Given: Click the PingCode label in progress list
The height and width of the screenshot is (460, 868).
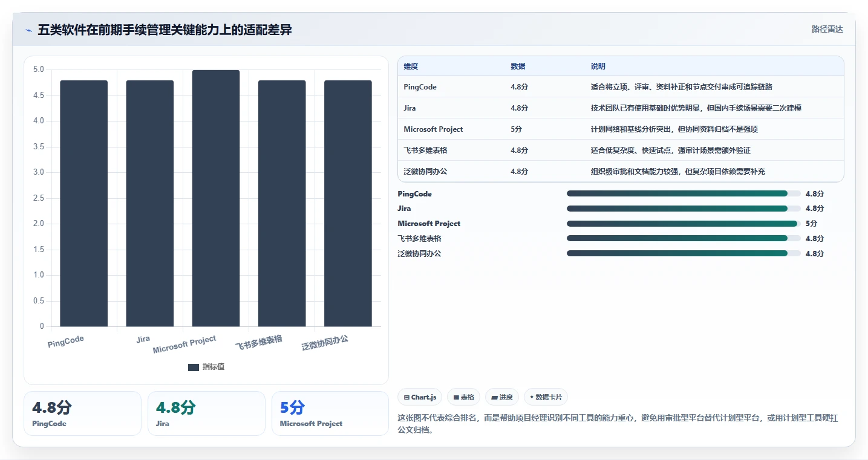Looking at the screenshot, I should tap(414, 194).
